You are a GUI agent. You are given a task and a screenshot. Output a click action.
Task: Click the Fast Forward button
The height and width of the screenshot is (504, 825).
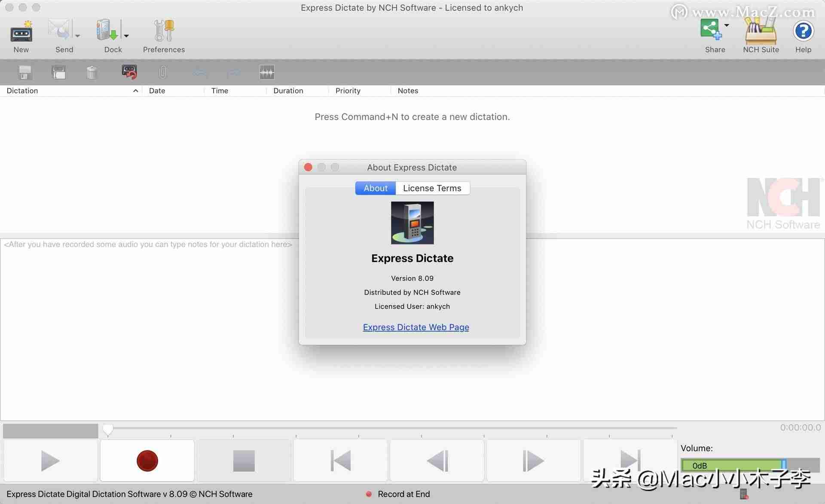click(533, 461)
